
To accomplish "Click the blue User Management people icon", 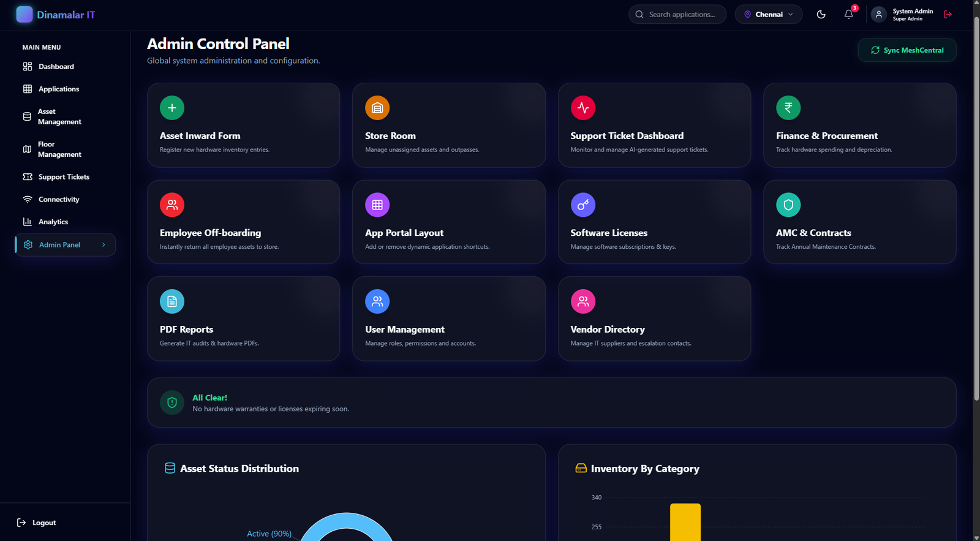I will point(377,301).
